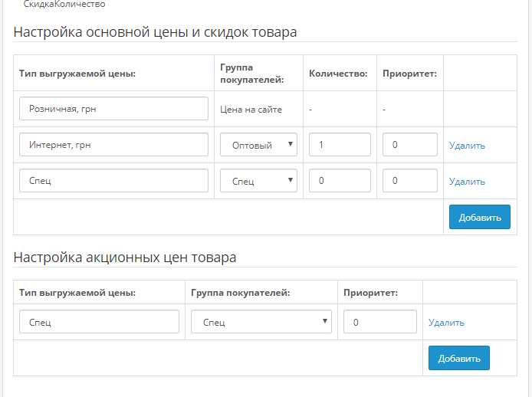Click Добавить button in promotional prices table
The image size is (532, 397).
(459, 358)
